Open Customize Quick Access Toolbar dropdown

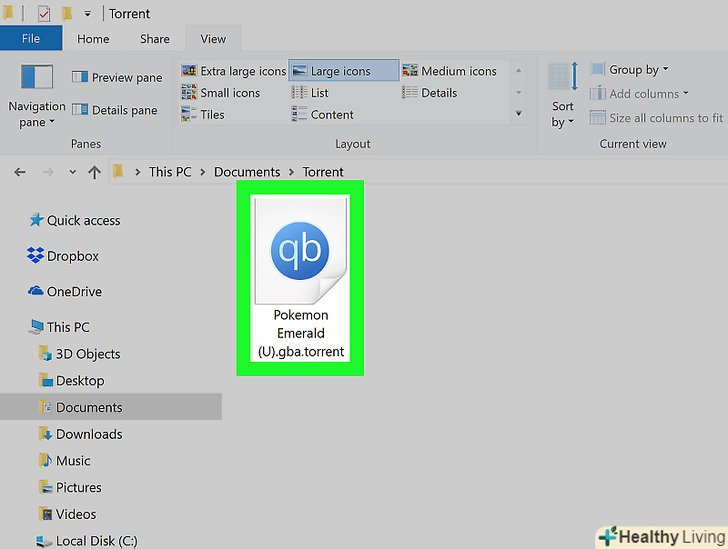87,14
